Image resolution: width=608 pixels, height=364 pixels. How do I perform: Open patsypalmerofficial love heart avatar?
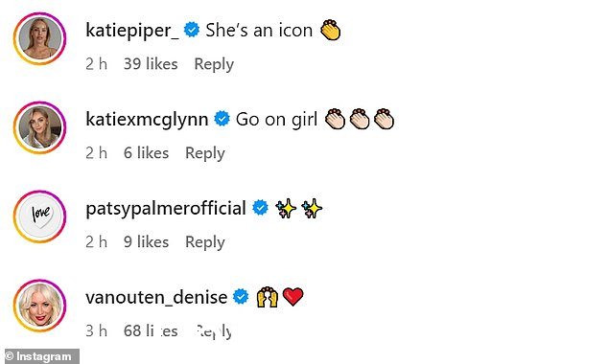(x=40, y=216)
